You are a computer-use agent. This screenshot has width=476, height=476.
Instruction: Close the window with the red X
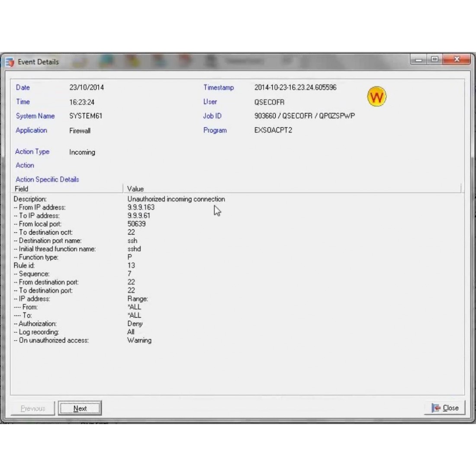click(x=457, y=60)
